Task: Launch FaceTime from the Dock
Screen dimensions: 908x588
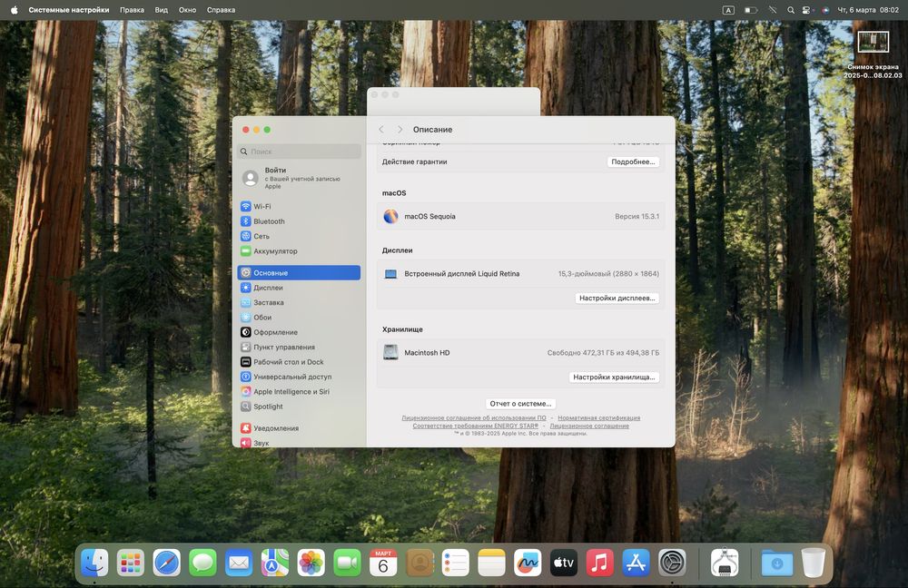Action: (347, 563)
